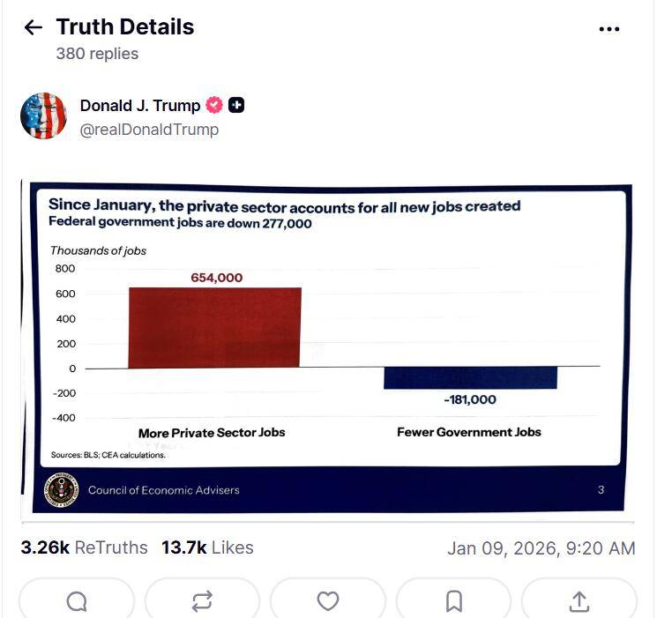The height and width of the screenshot is (618, 672).
Task: Click the 380 replies count text
Action: pos(97,54)
